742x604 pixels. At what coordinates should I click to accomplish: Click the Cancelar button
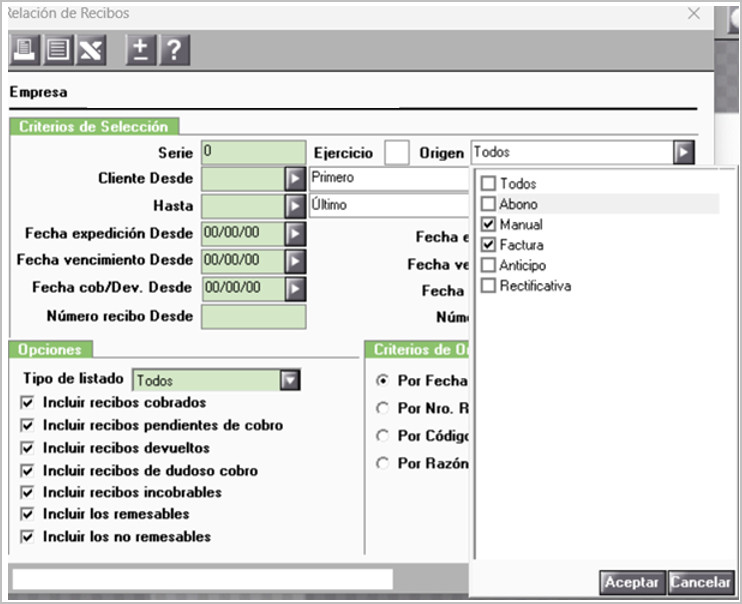point(701,582)
